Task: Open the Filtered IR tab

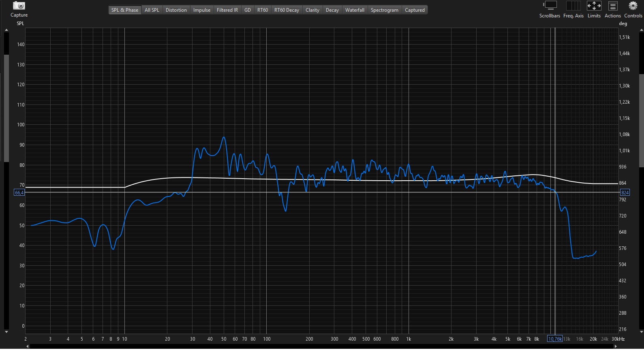Action: [227, 10]
